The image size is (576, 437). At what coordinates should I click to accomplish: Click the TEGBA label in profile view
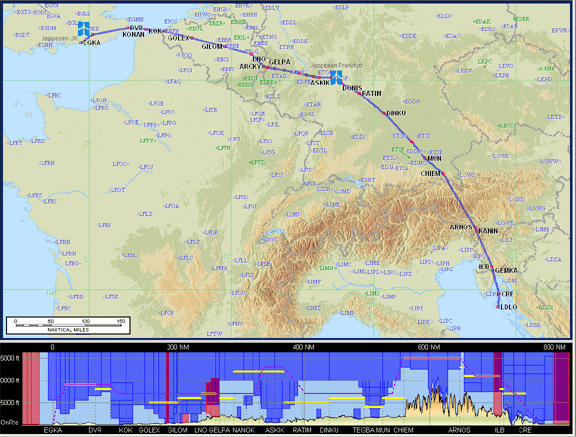363,430
